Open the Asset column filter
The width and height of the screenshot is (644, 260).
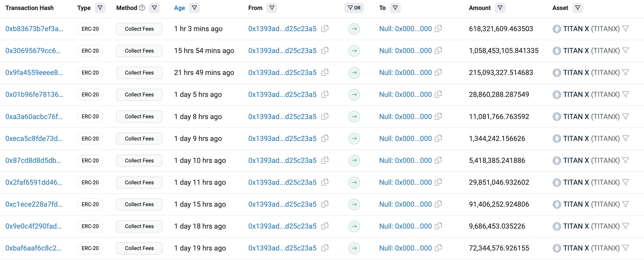[x=577, y=8]
